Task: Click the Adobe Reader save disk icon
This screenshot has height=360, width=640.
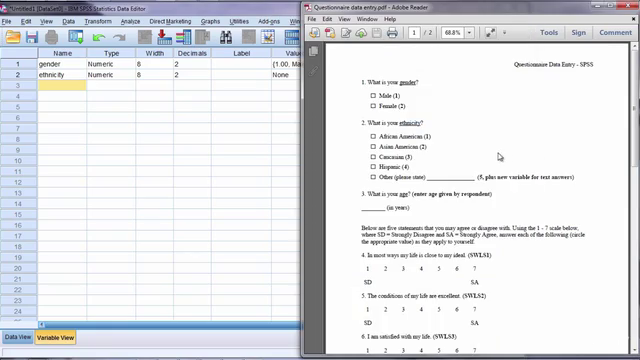Action: pos(377,33)
